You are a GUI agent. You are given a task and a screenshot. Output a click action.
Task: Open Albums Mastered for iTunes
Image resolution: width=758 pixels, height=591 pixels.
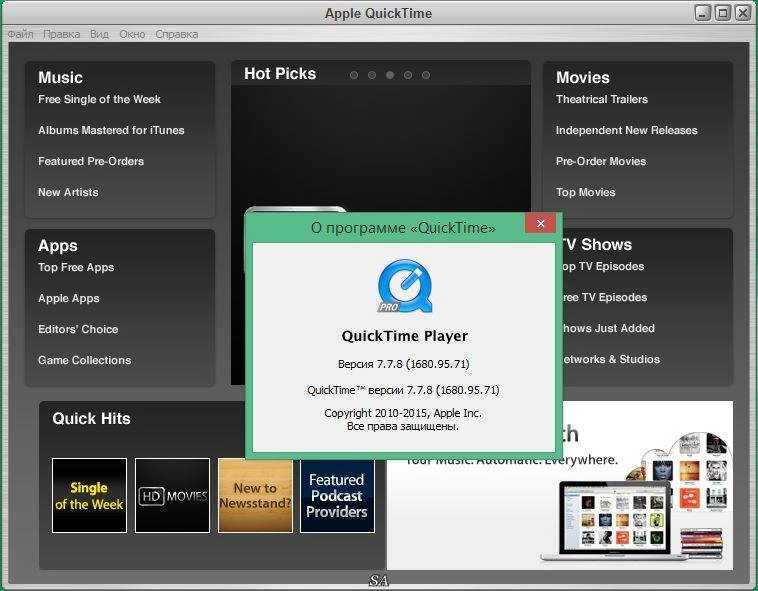[x=111, y=130]
